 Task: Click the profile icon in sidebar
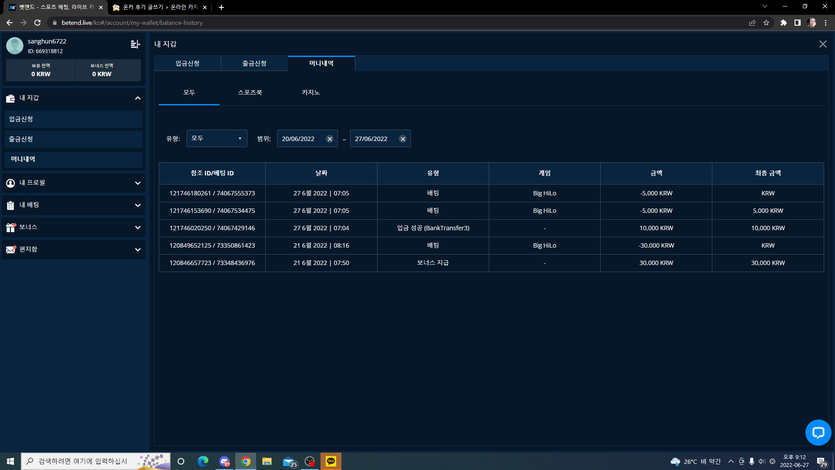click(x=10, y=183)
